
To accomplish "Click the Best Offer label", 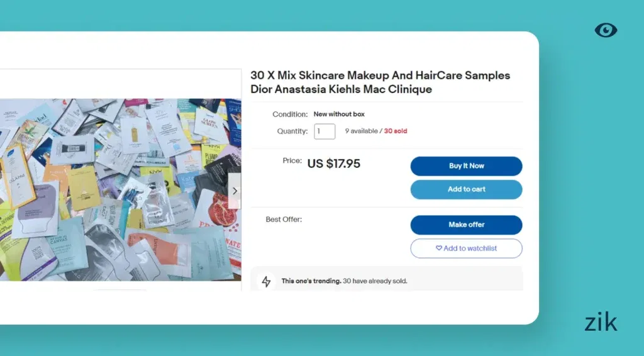I will (284, 220).
